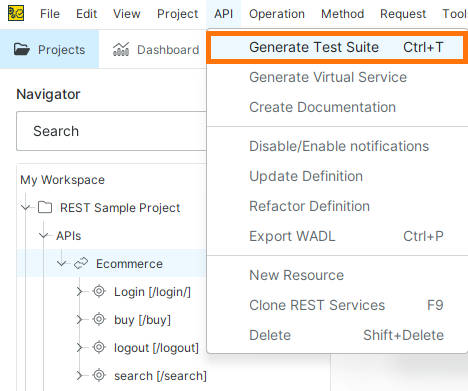Expand the buy [/buy] resource
The height and width of the screenshot is (391, 468).
click(79, 319)
